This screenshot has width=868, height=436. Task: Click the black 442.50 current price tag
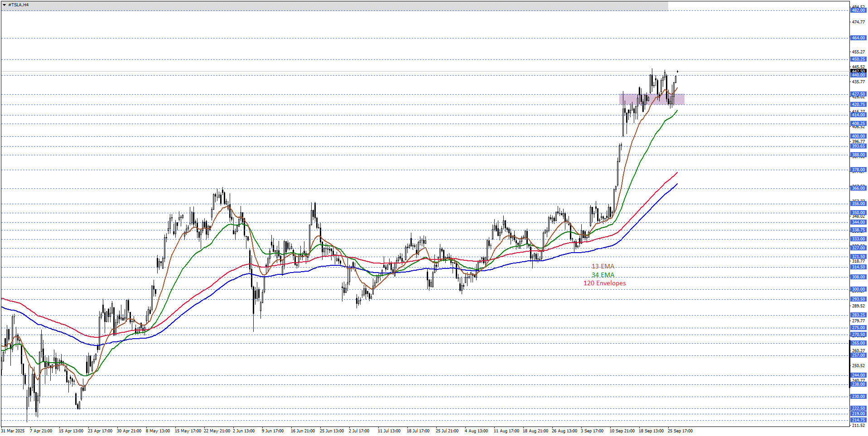[x=858, y=72]
